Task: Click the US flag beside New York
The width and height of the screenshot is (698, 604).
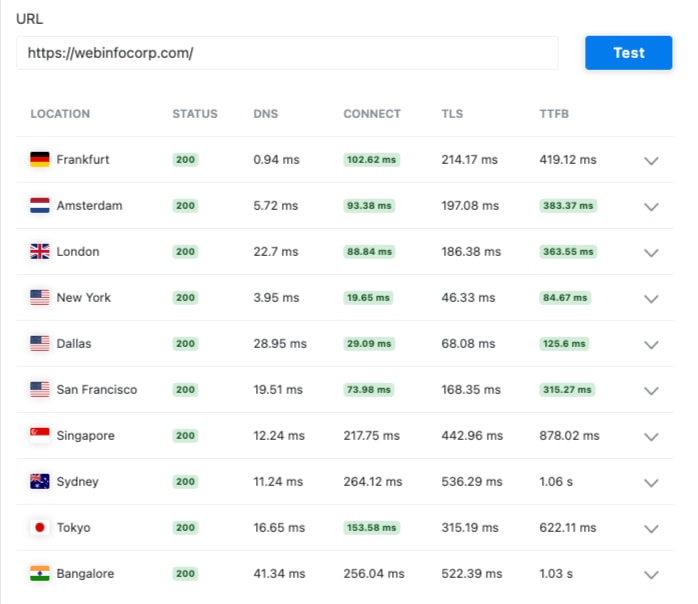Action: [x=40, y=297]
